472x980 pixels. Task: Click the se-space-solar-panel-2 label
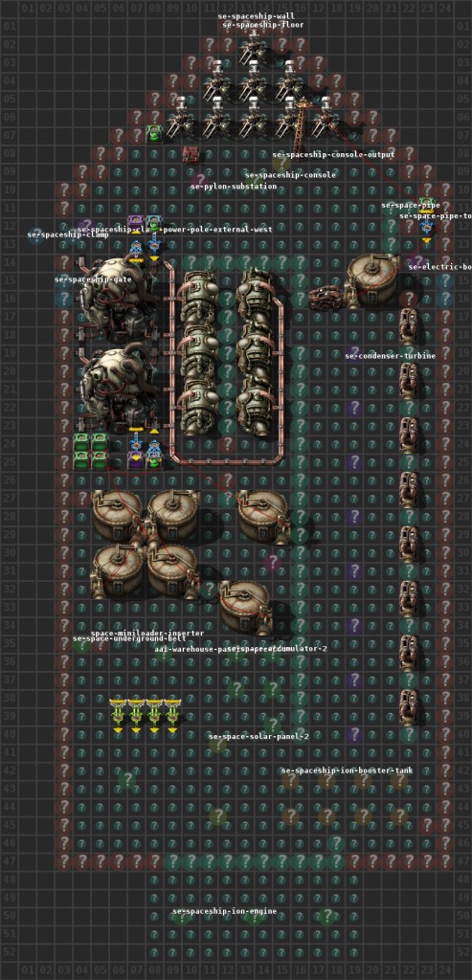point(258,737)
